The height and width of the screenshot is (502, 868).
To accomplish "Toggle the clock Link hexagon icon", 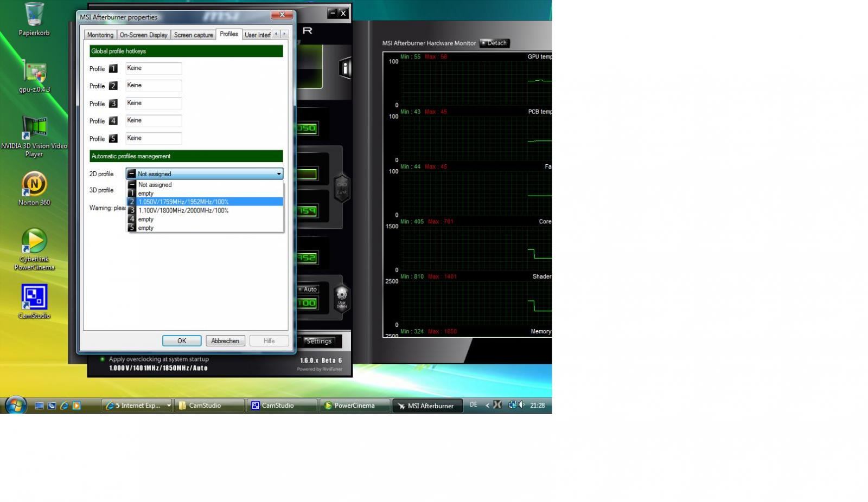I will pyautogui.click(x=342, y=188).
